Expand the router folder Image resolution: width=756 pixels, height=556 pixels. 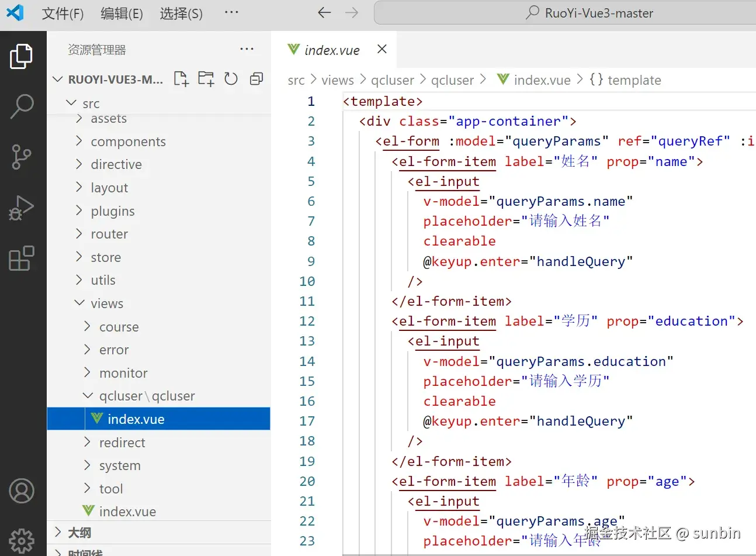coord(109,234)
